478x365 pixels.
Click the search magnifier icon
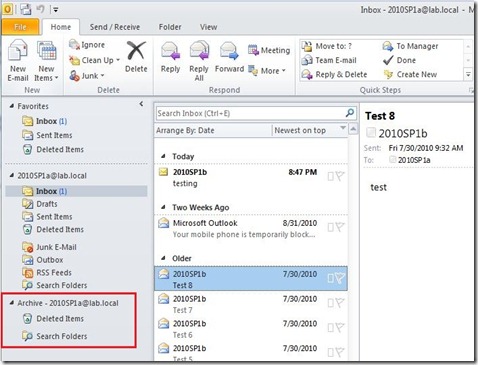pyautogui.click(x=350, y=113)
